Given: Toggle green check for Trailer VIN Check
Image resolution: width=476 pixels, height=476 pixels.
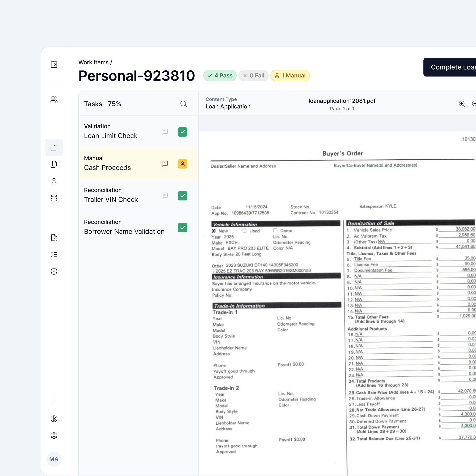Looking at the screenshot, I should click(x=183, y=196).
